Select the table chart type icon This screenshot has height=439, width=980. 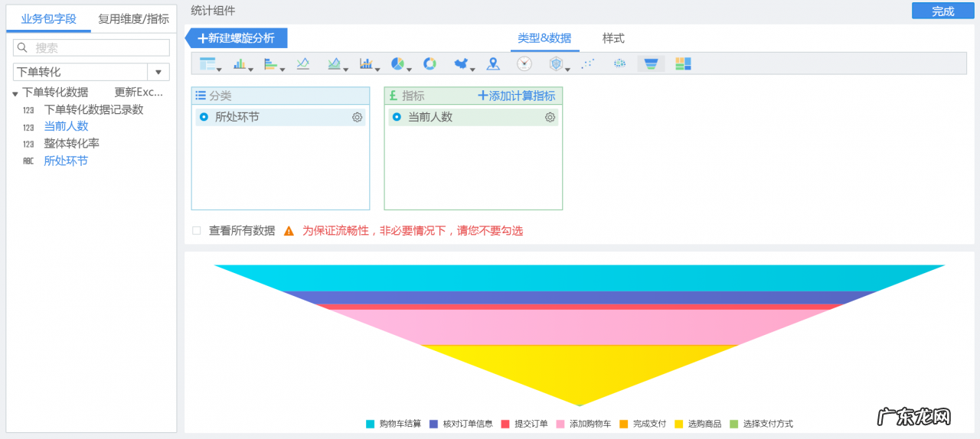tap(207, 63)
